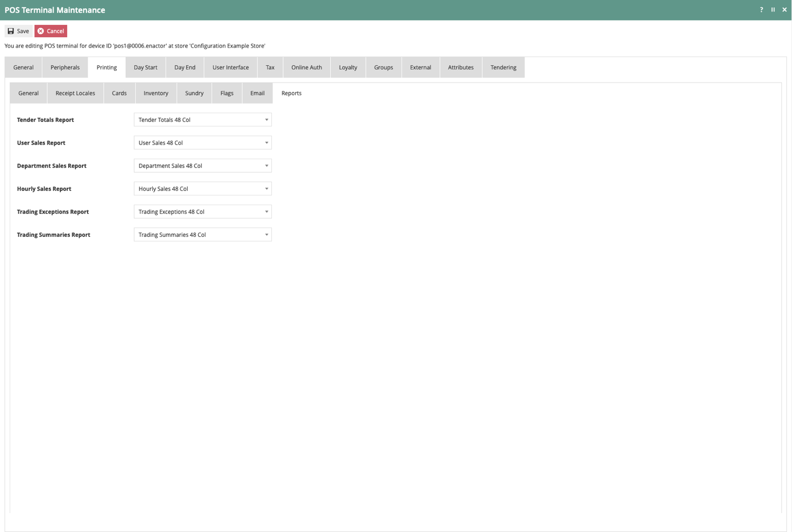Select the Cards sub-tab
792x532 pixels.
[x=119, y=93]
